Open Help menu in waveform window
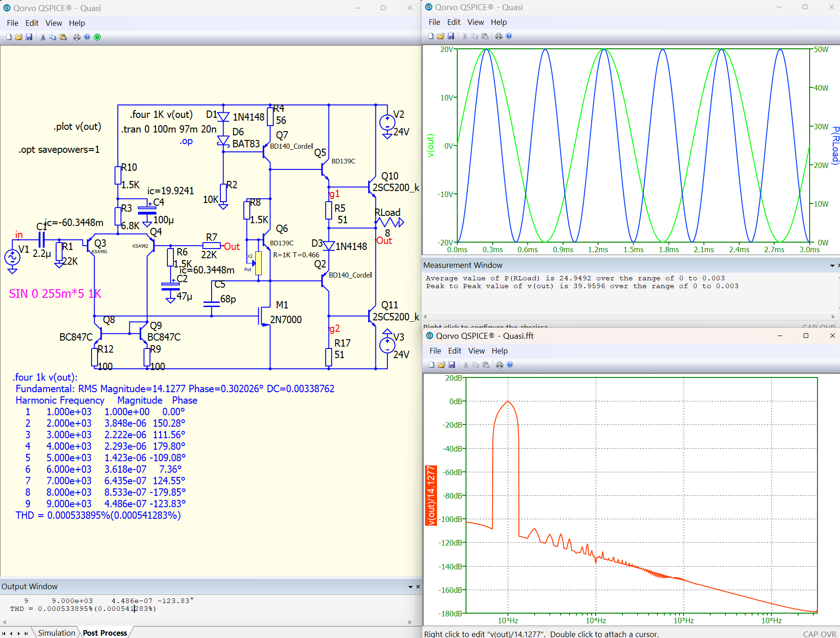The image size is (840, 638). [499, 22]
